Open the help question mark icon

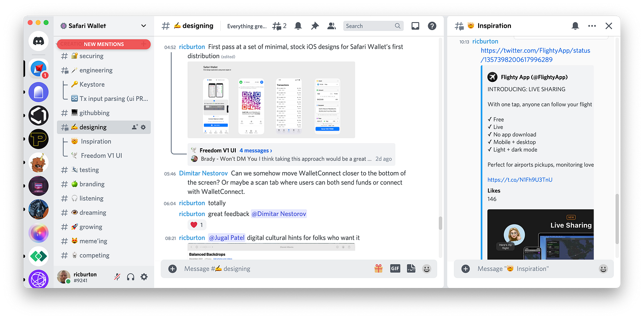click(x=432, y=26)
